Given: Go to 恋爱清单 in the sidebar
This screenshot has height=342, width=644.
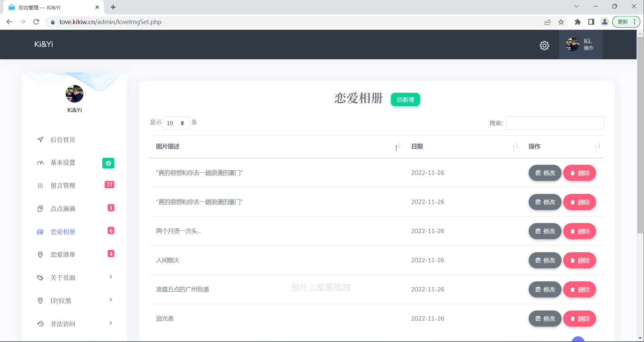Looking at the screenshot, I should click(63, 255).
